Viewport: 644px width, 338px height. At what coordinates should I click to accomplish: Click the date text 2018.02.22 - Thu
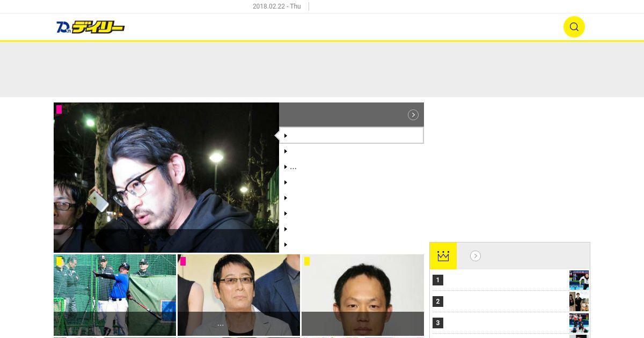pyautogui.click(x=277, y=6)
